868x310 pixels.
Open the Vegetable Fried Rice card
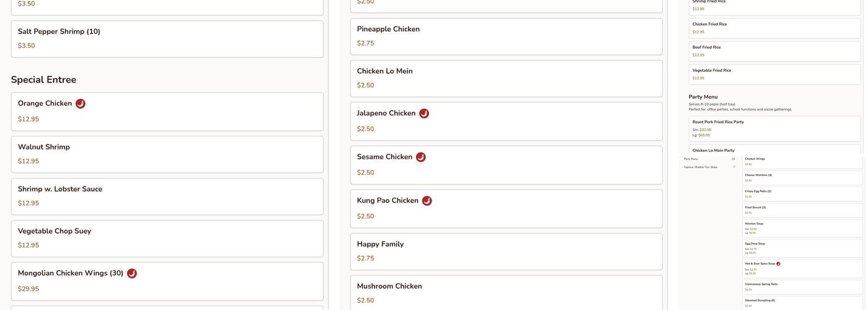coord(774,74)
